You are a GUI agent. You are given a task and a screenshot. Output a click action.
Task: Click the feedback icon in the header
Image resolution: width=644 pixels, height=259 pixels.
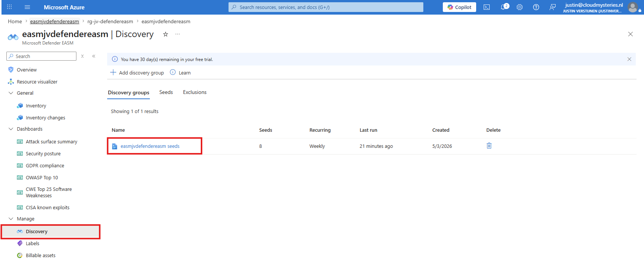pyautogui.click(x=552, y=7)
